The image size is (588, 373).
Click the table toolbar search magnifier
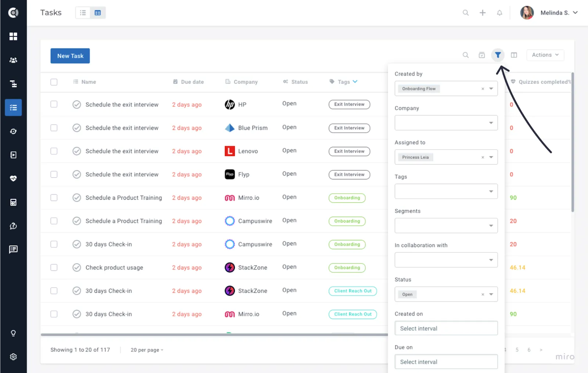pos(466,55)
